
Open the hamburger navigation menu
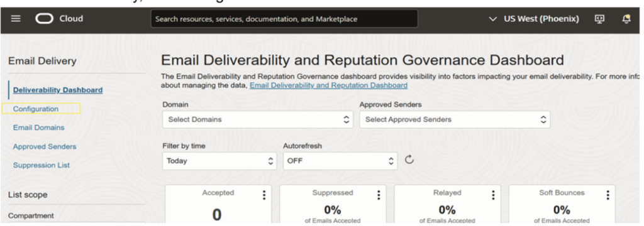16,19
